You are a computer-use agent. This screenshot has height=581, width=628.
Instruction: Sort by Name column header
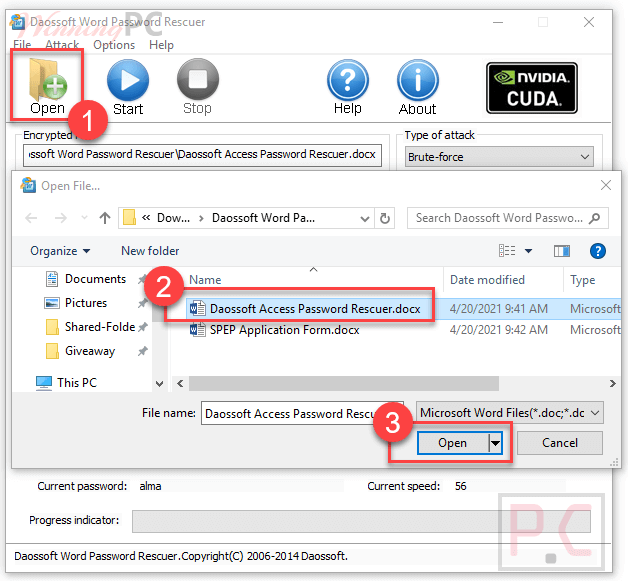click(x=205, y=280)
